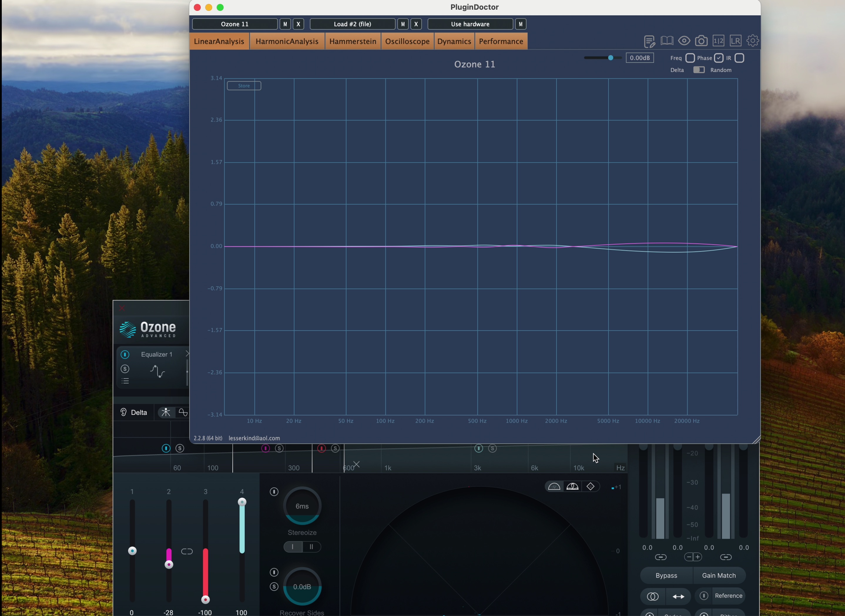The image size is (845, 616).
Task: Select the Lissajous diamond vectorscope icon
Action: 591,487
